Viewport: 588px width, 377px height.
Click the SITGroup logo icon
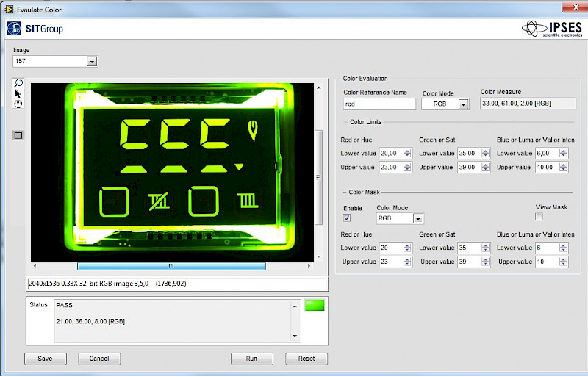[x=14, y=29]
